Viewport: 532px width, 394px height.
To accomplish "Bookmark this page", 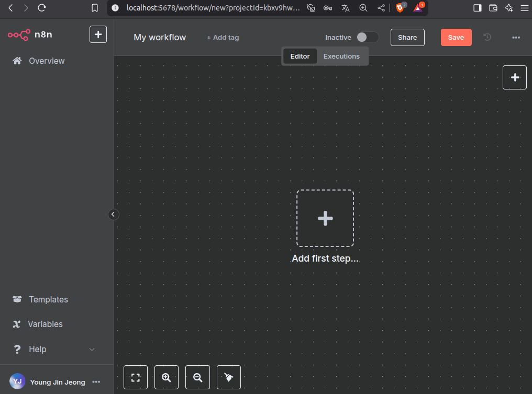I will [x=95, y=8].
